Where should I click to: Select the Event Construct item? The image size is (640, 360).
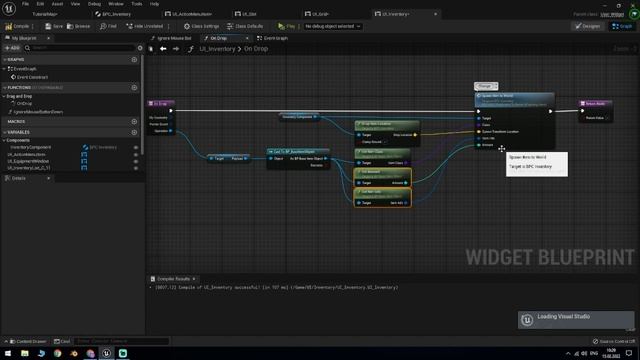[29, 77]
